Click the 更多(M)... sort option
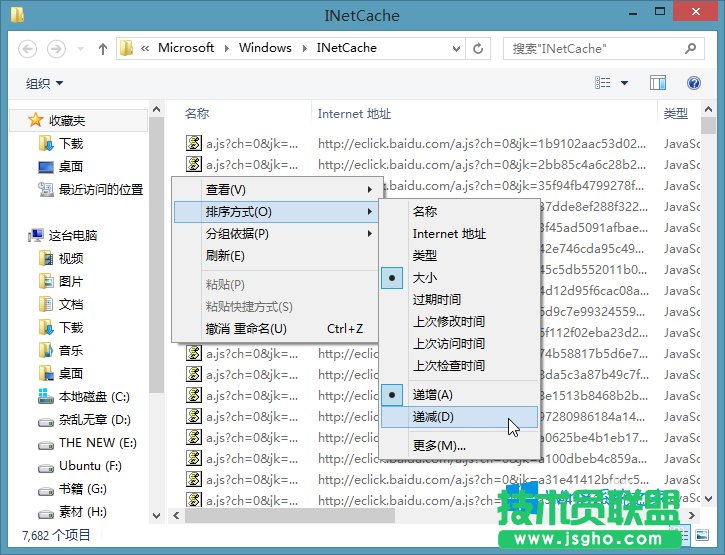The image size is (725, 555). (x=439, y=445)
